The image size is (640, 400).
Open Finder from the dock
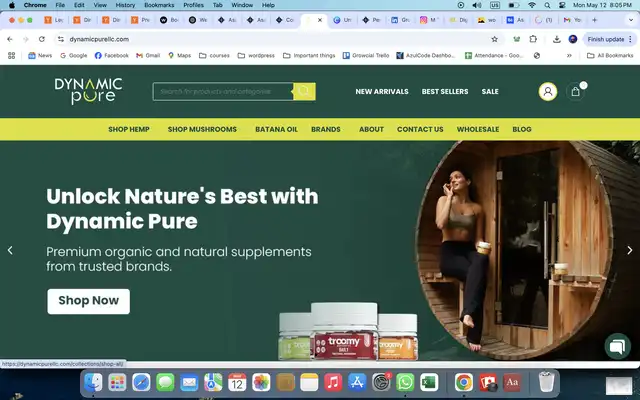point(93,382)
